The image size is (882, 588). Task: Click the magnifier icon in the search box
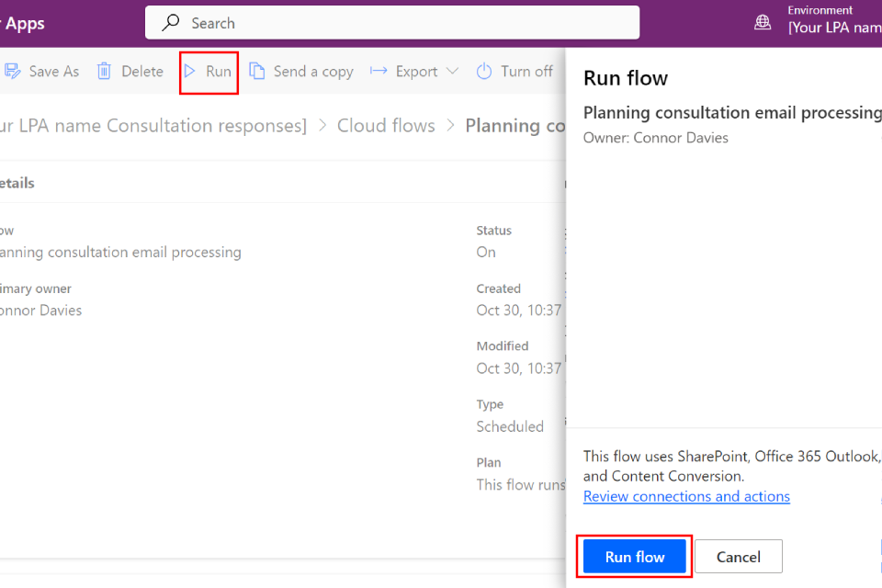[171, 23]
